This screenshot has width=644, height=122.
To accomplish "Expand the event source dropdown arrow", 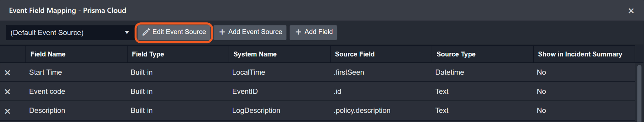I will 127,32.
